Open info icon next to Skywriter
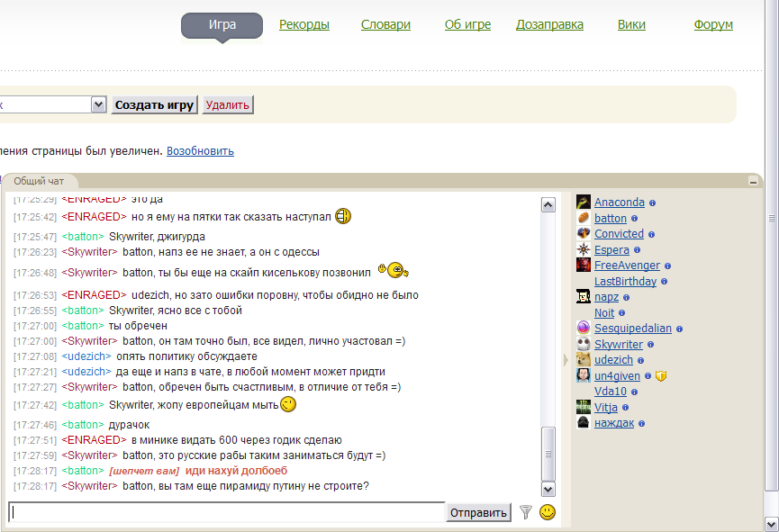This screenshot has width=779, height=532. (651, 345)
